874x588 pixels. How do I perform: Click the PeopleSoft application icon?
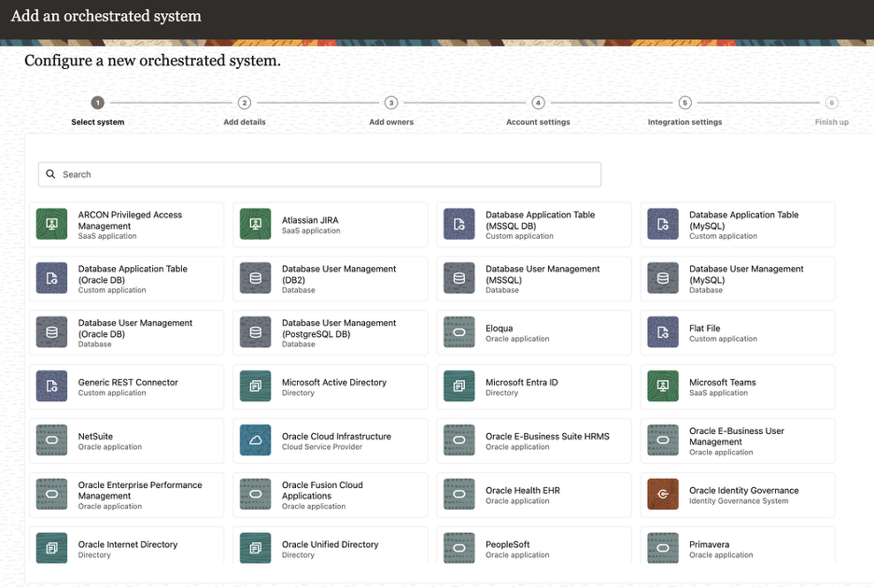tap(458, 549)
